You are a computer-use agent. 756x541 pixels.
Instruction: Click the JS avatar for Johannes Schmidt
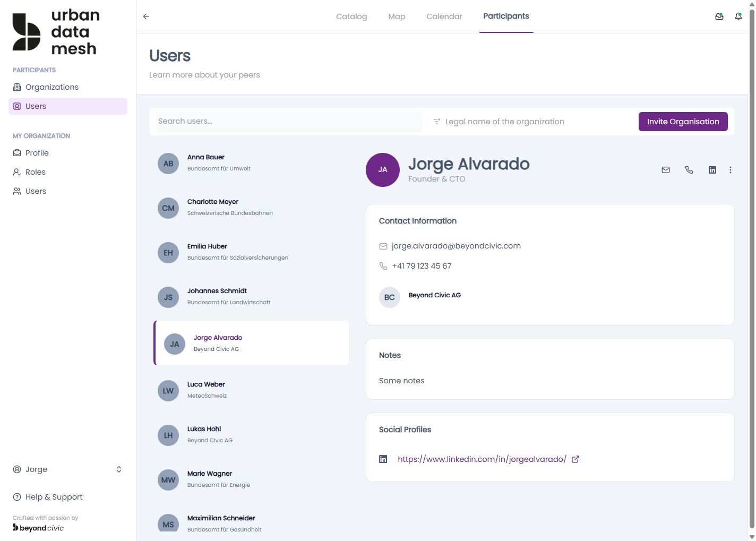[x=168, y=297]
